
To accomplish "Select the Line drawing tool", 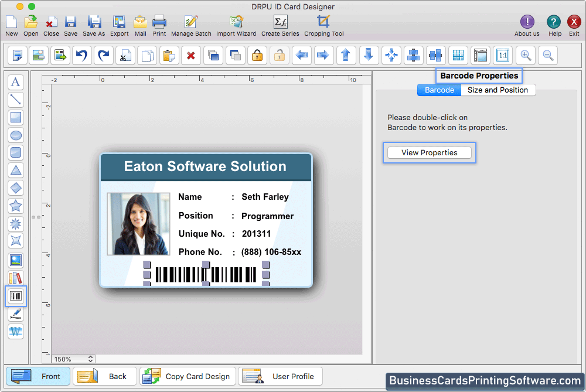I will [16, 100].
